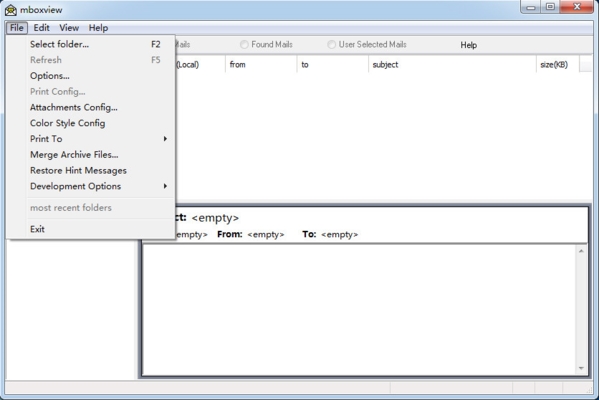This screenshot has height=400, width=599.
Task: Open the View menu
Action: coord(69,28)
